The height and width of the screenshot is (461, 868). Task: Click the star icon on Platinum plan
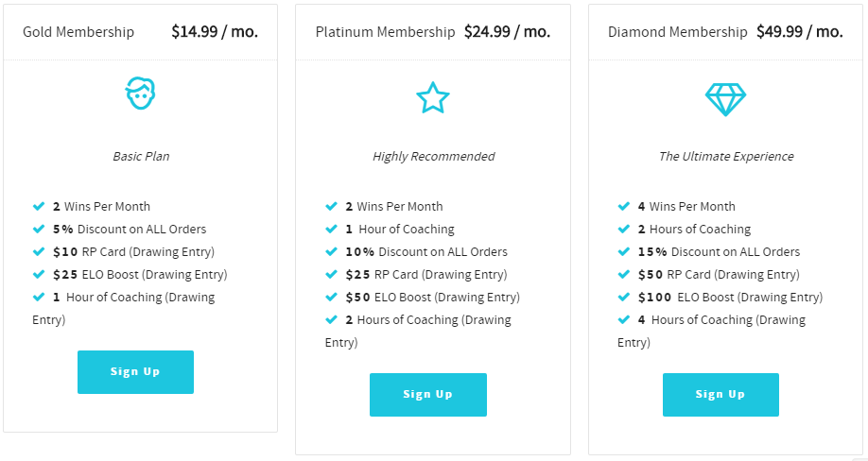click(432, 97)
